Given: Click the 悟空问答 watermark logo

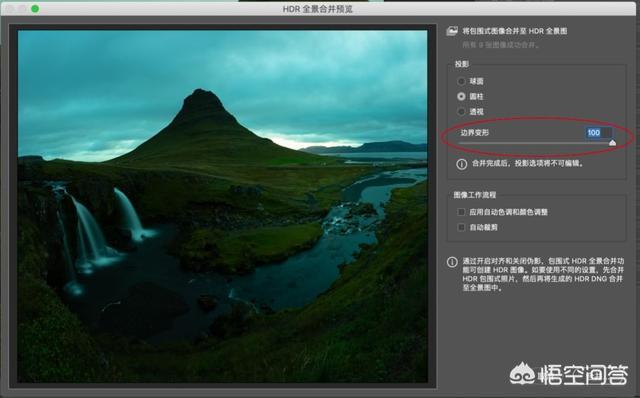Looking at the screenshot, I should click(x=569, y=374).
